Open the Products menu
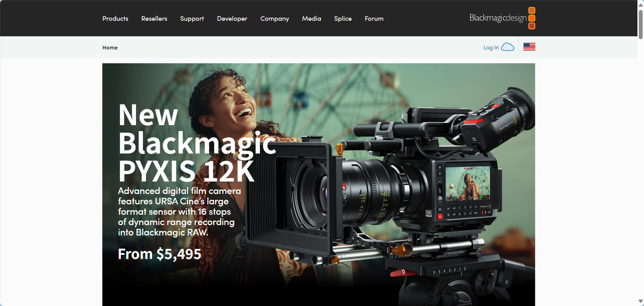Image resolution: width=644 pixels, height=306 pixels. click(x=115, y=19)
